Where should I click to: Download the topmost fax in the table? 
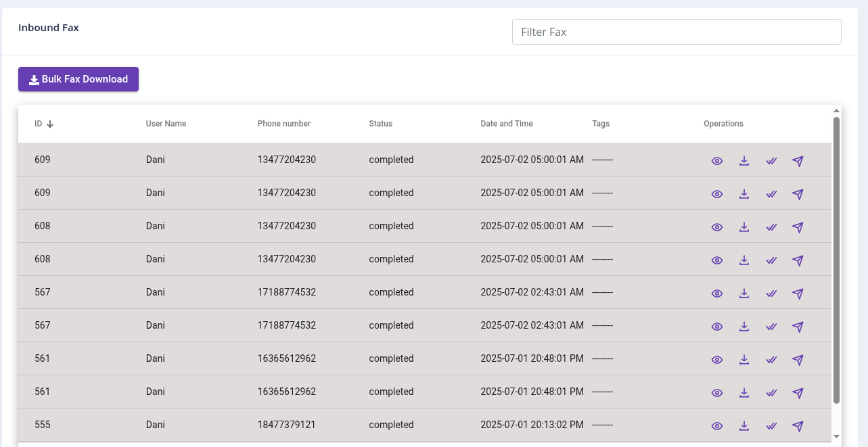click(x=744, y=161)
